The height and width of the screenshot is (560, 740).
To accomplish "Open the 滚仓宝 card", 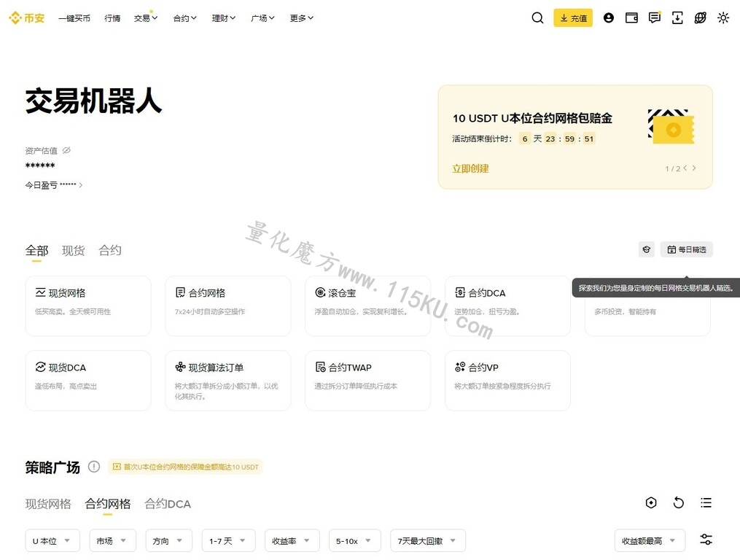I will (367, 306).
